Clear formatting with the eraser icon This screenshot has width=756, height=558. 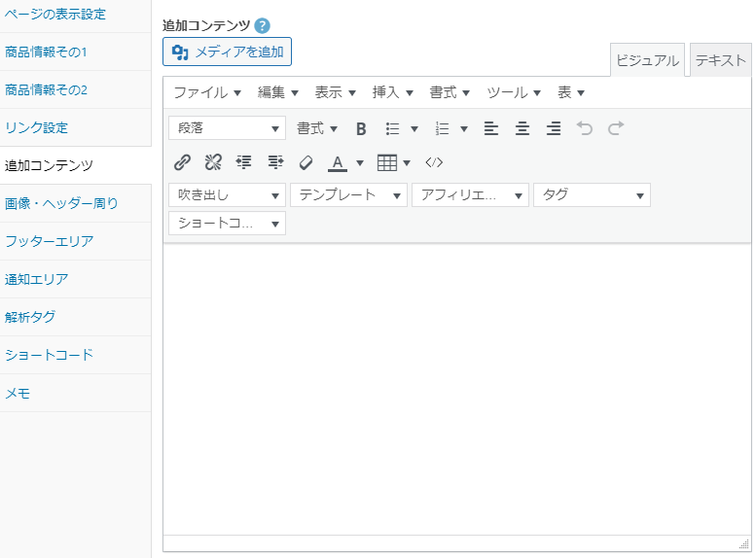coord(306,162)
